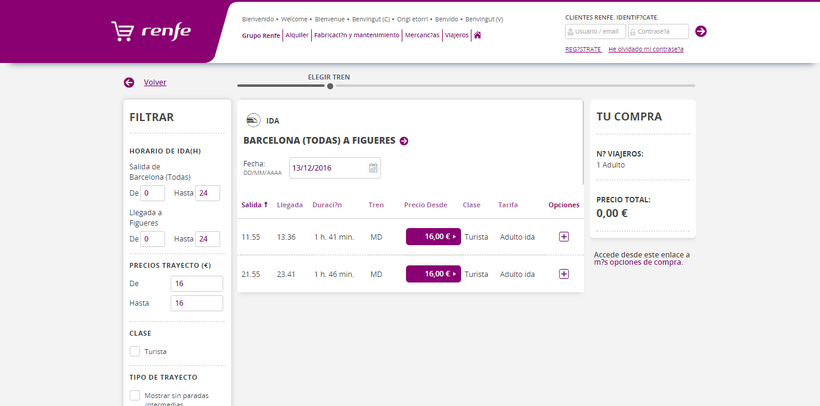Open the Viajeros menu item
Image resolution: width=820 pixels, height=406 pixels.
click(456, 35)
